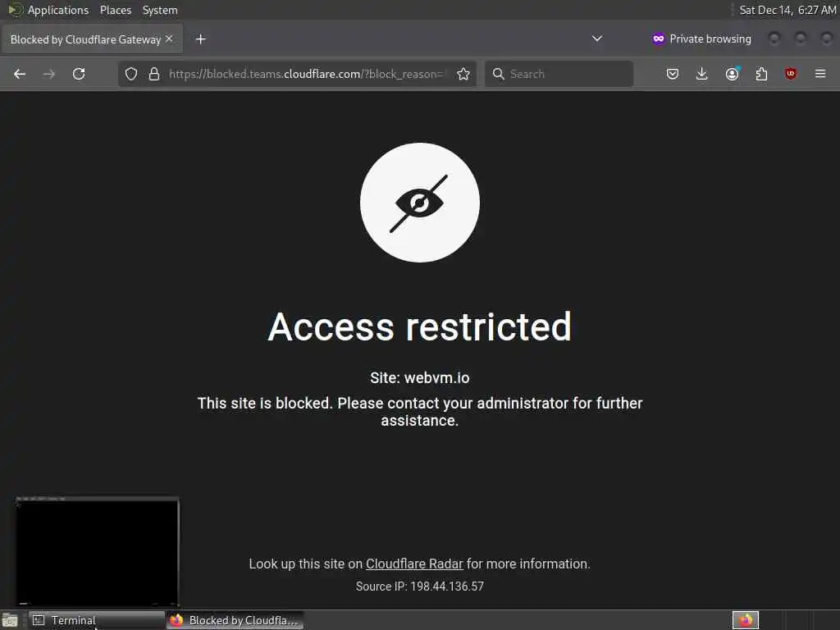Image resolution: width=840 pixels, height=630 pixels.
Task: Open the Firefox account menu
Action: (733, 74)
